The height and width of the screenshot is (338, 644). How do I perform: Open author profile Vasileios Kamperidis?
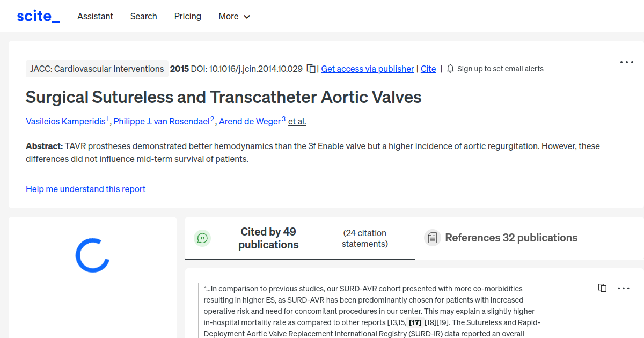[x=65, y=121]
